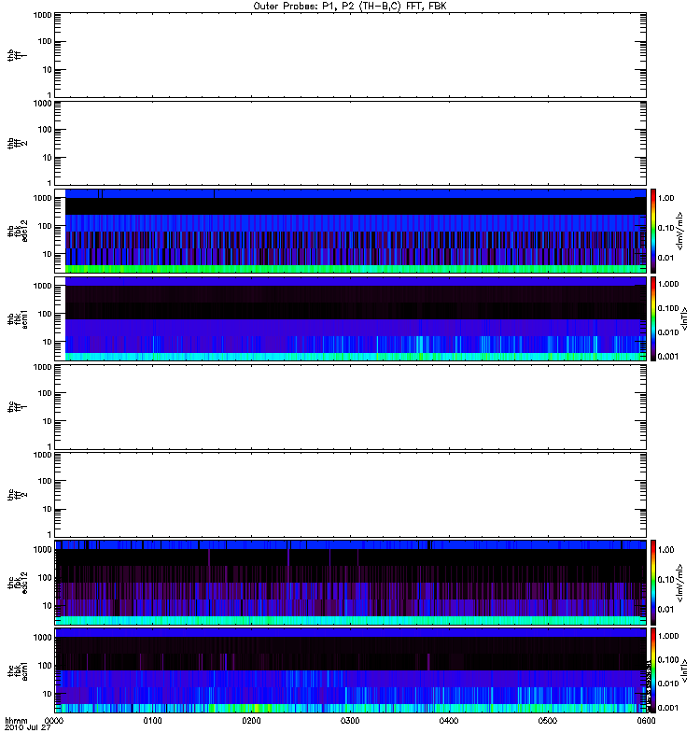Click inside the empty thb fff 1 panel

(350, 55)
